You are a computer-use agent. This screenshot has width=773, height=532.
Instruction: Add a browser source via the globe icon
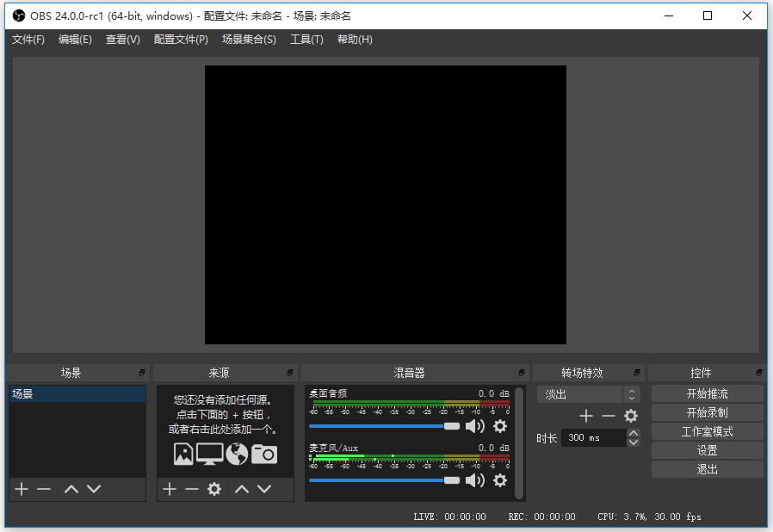[237, 455]
